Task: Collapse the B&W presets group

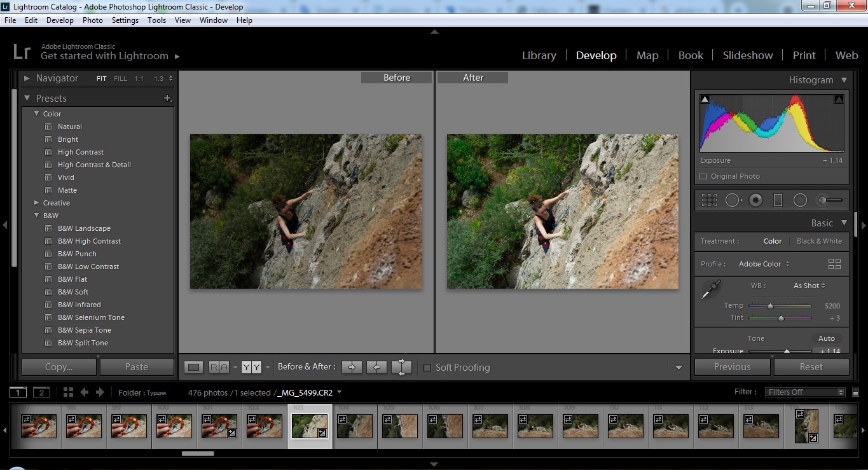Action: [36, 216]
